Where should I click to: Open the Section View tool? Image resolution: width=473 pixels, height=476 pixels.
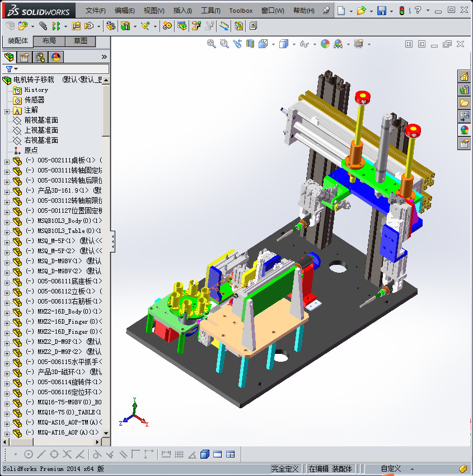[x=250, y=44]
